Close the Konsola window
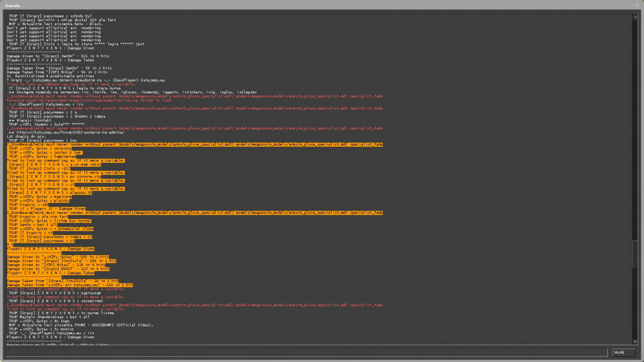 (x=638, y=5)
